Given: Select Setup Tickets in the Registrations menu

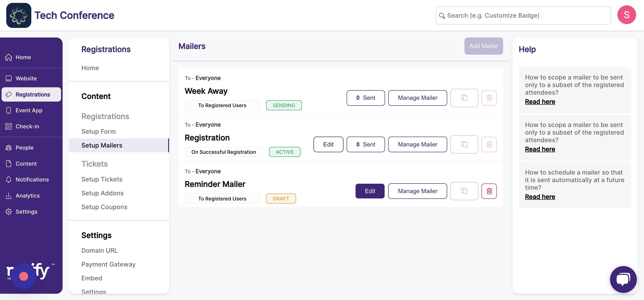Looking at the screenshot, I should tap(102, 179).
